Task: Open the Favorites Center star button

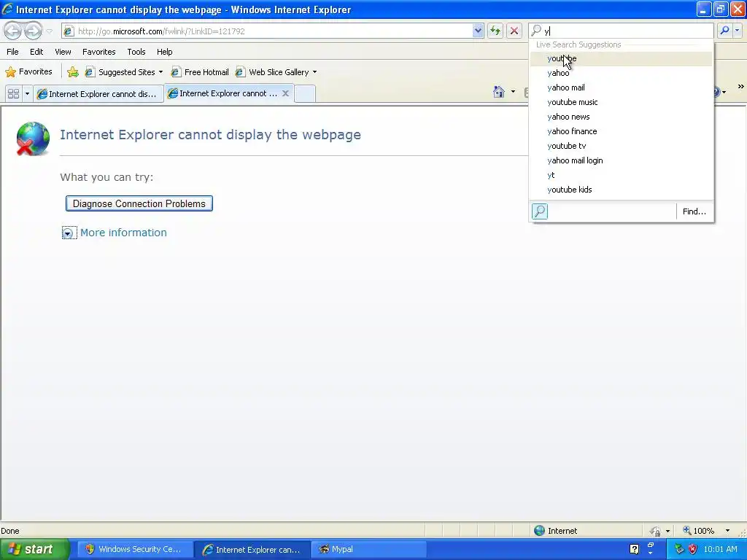Action: coord(28,72)
